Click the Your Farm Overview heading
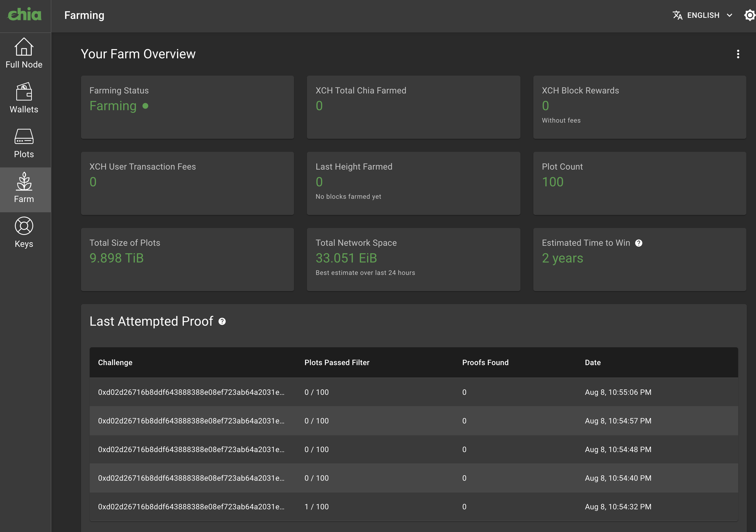Viewport: 756px width, 532px height. coord(138,54)
